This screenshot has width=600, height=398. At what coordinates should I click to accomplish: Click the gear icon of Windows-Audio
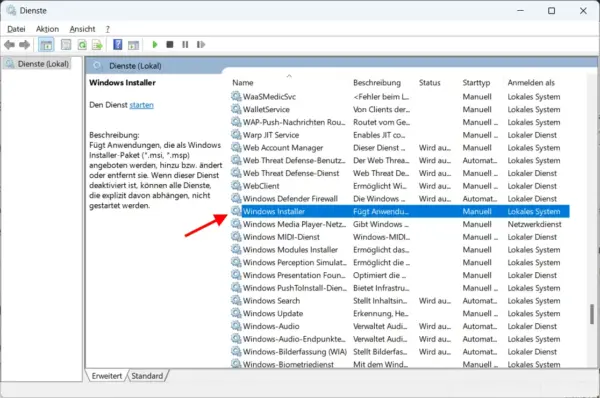236,326
